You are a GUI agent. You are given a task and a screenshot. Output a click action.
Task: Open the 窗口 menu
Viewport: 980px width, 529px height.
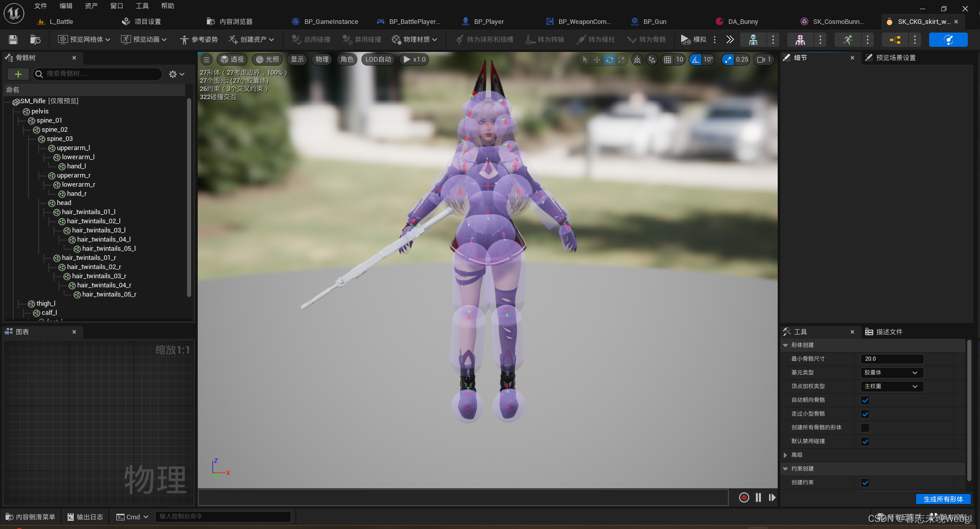tap(117, 6)
